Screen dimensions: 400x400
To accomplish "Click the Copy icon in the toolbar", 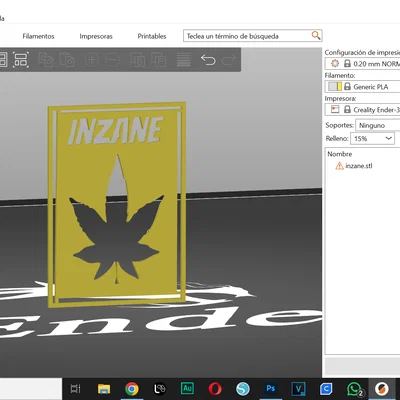I will tap(46, 60).
